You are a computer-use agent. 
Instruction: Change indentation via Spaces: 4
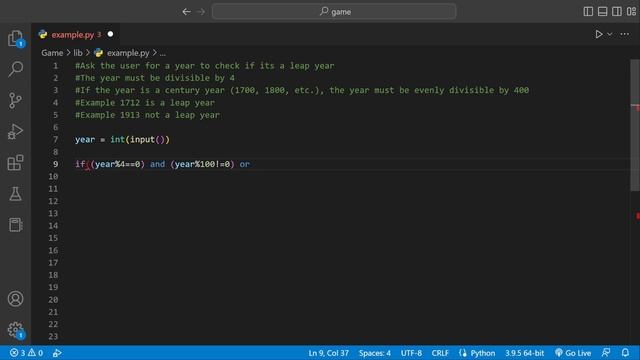(375, 353)
